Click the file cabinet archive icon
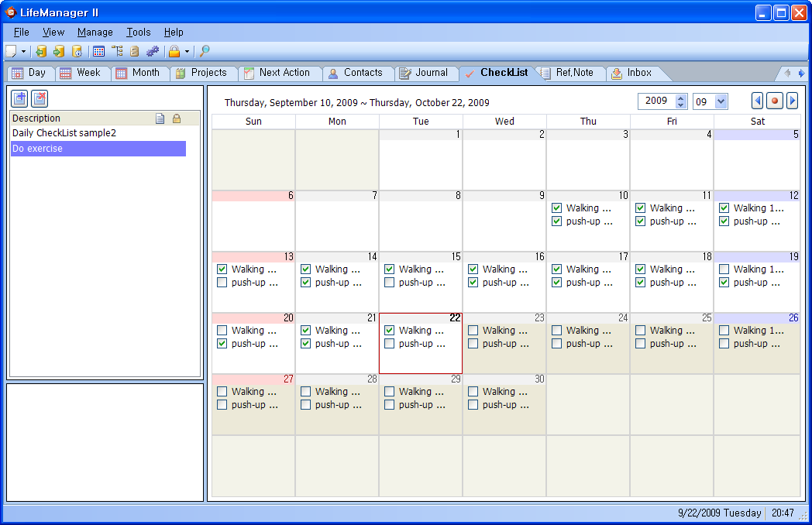This screenshot has height=525, width=812. [x=135, y=51]
